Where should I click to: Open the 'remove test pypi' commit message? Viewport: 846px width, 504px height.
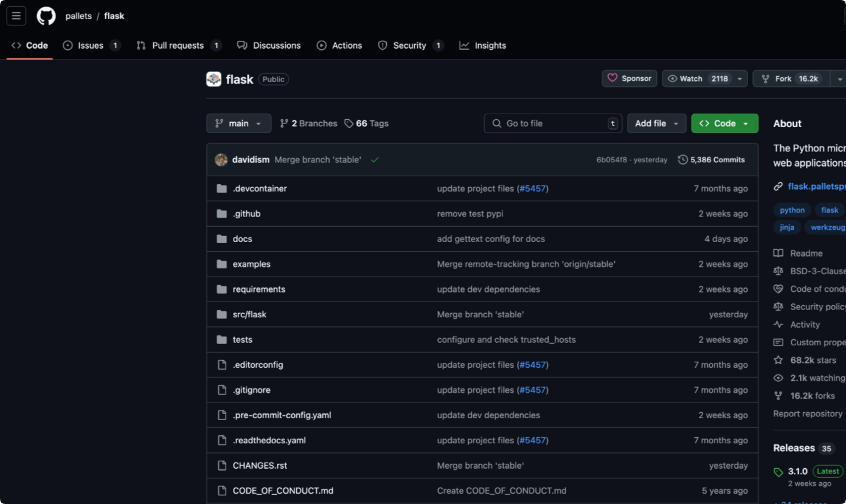(470, 214)
